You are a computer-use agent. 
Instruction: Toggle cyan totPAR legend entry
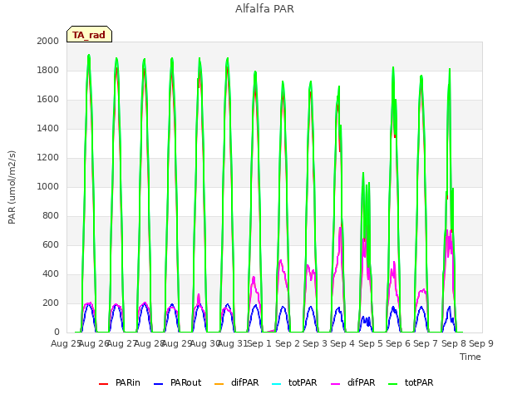click(294, 382)
